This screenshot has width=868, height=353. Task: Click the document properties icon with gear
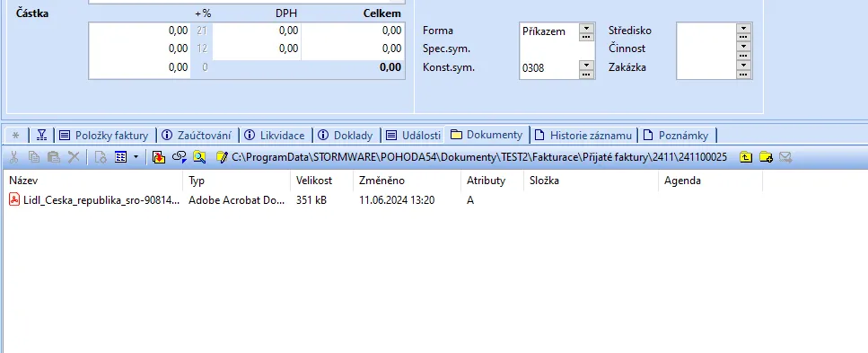(101, 157)
